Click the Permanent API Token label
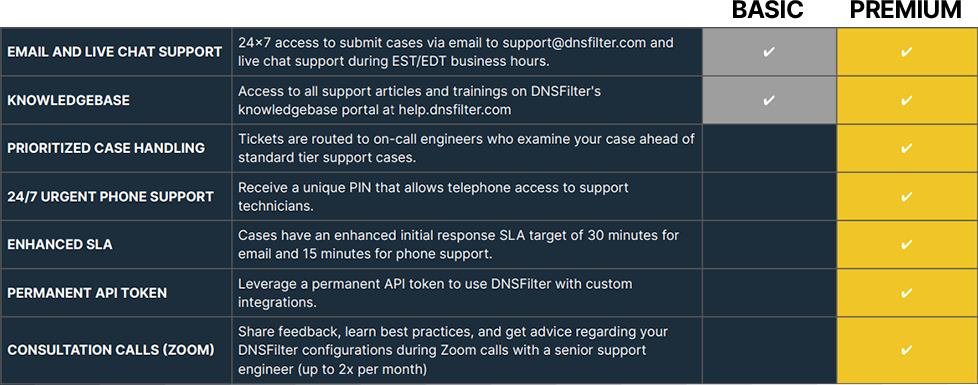Viewport: 978px width, 385px height. click(x=87, y=293)
